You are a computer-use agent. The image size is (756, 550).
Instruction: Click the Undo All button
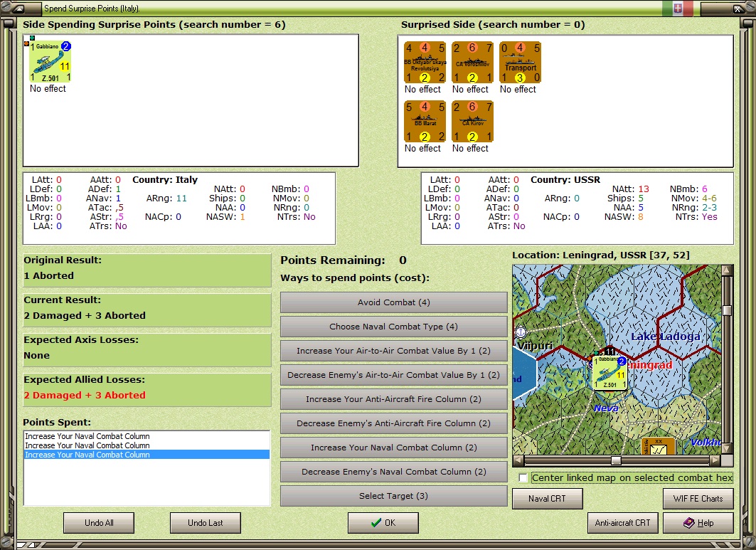coord(99,522)
